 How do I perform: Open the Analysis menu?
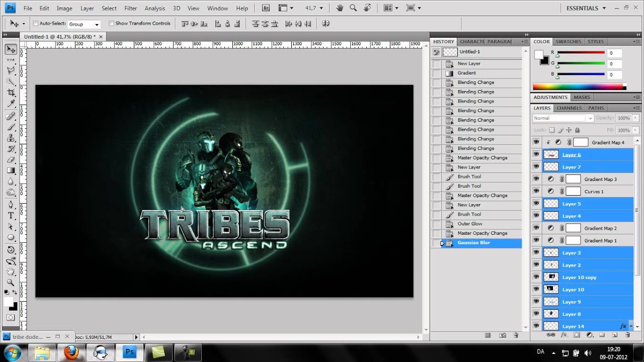point(155,9)
